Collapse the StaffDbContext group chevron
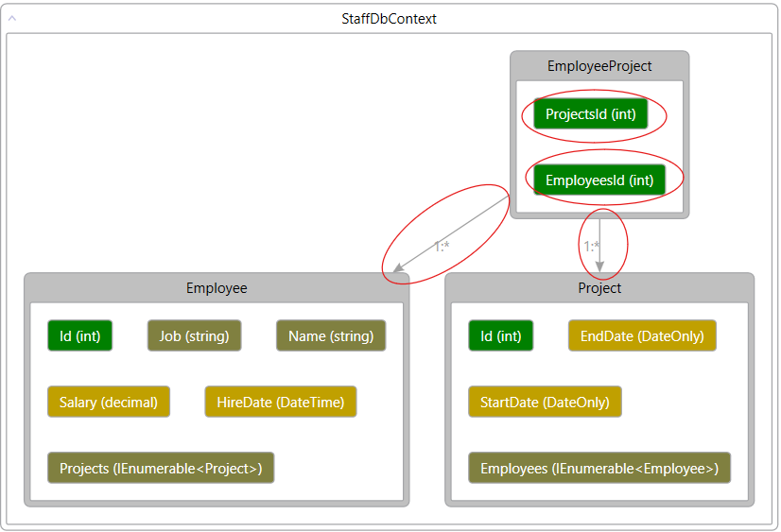 12,18
